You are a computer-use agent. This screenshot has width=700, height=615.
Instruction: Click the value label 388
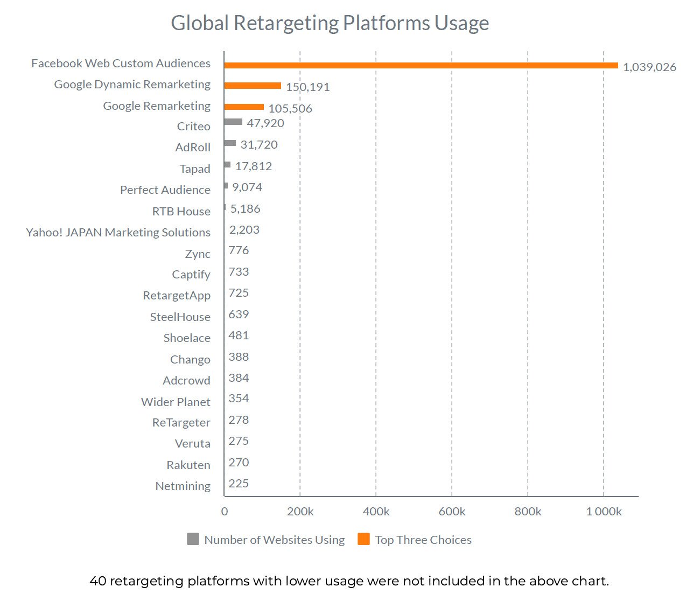pos(239,357)
